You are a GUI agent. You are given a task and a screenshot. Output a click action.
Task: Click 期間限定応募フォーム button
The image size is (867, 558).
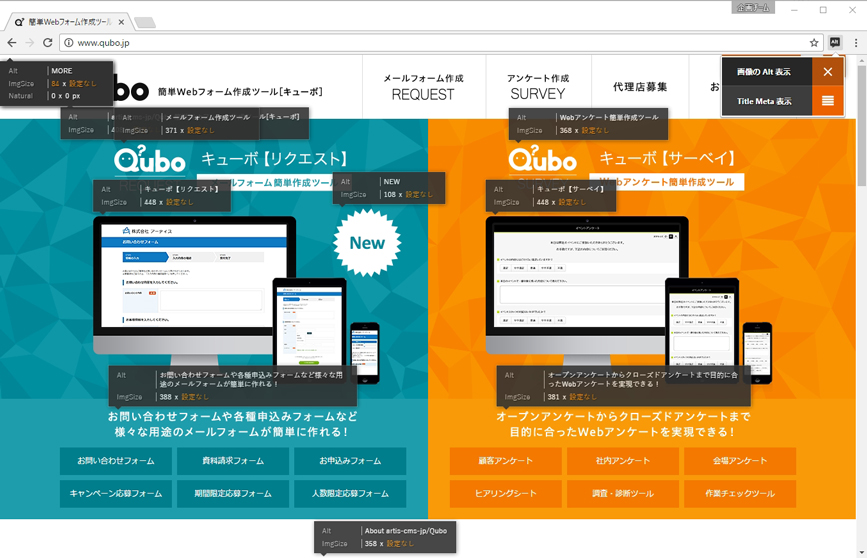coord(233,493)
